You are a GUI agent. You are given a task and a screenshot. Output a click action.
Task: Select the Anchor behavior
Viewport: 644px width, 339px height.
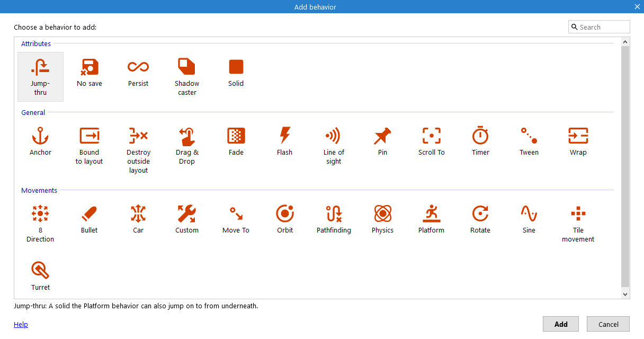pos(40,141)
